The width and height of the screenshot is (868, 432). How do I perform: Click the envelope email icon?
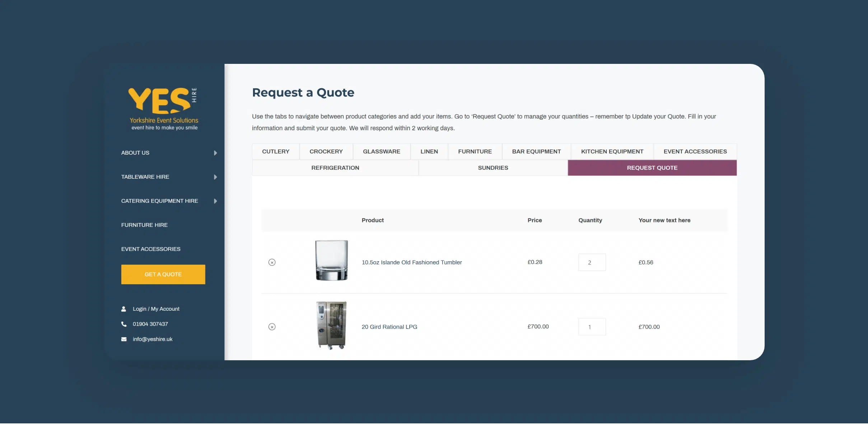pyautogui.click(x=124, y=339)
